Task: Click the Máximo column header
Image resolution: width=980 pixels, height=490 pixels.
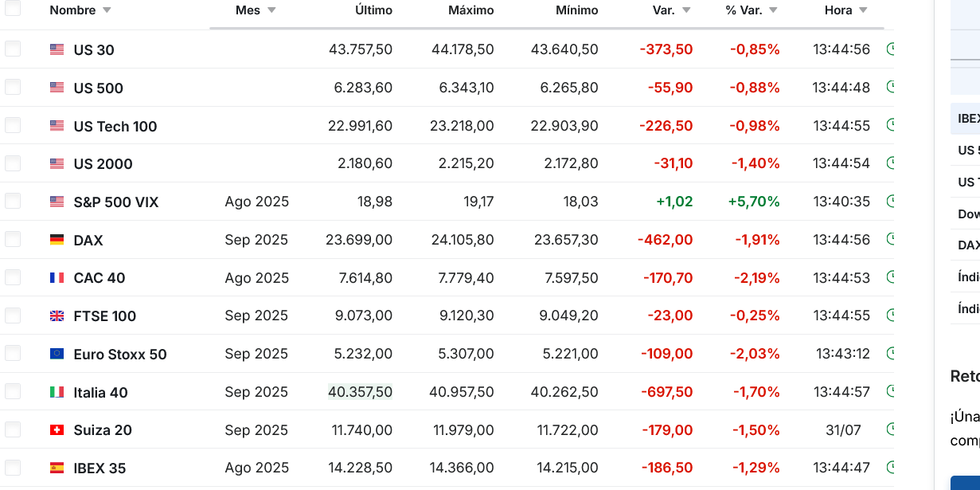Action: tap(471, 10)
